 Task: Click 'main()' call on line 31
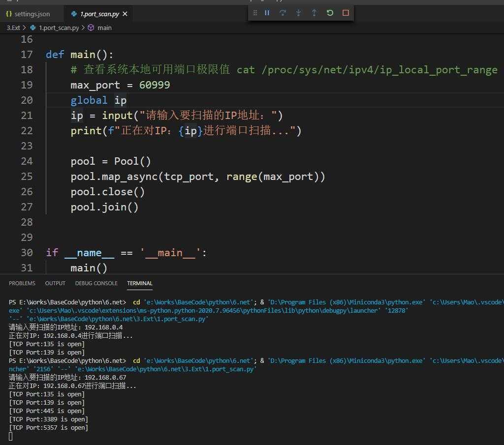pyautogui.click(x=89, y=268)
